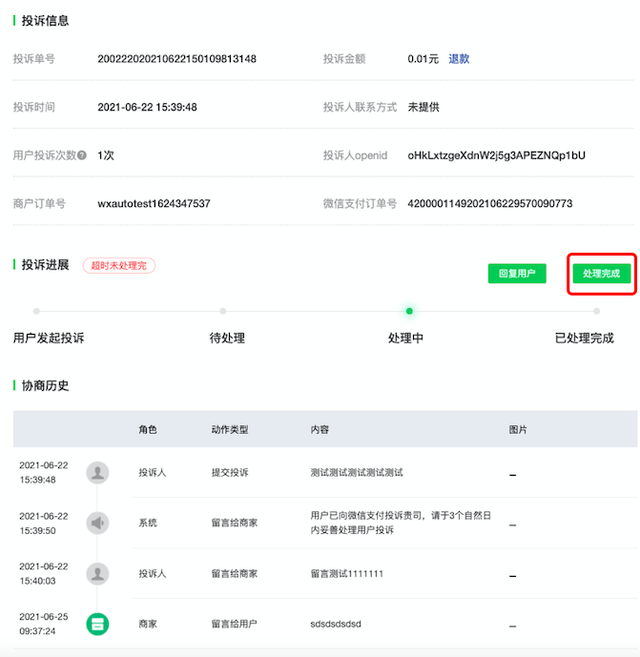Click the 投诉进展 section heading

coord(45,265)
